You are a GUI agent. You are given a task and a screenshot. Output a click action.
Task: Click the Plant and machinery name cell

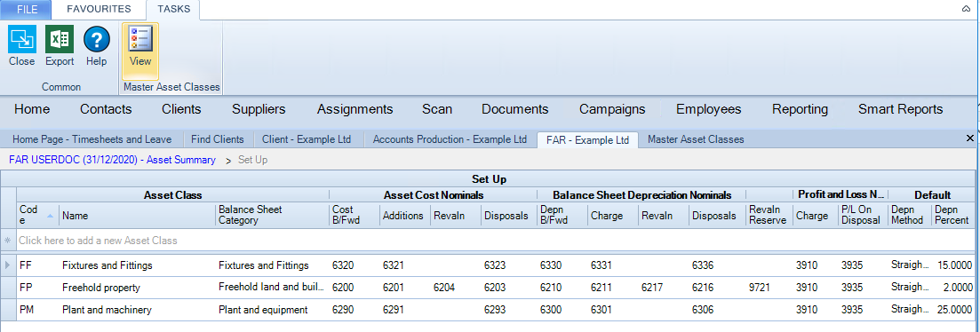coord(137,310)
